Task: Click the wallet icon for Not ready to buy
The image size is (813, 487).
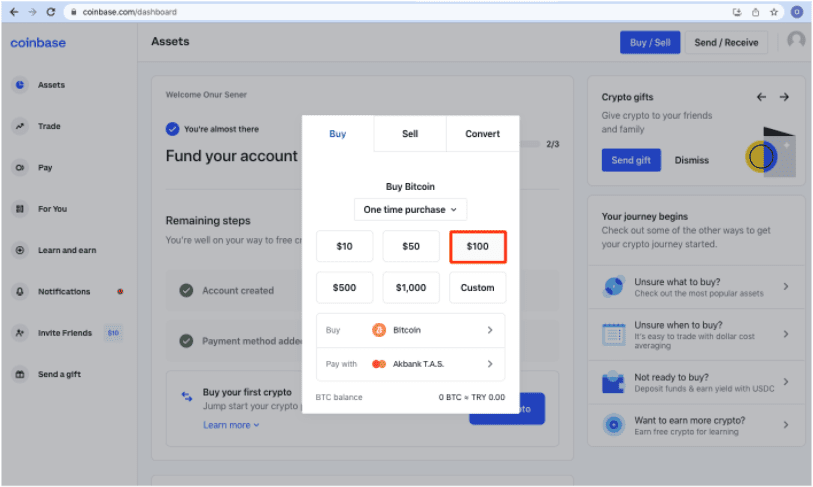Action: tap(613, 382)
